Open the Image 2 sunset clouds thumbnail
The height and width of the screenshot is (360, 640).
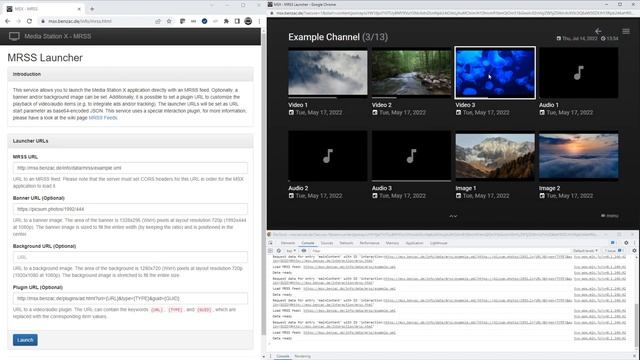[x=578, y=156]
